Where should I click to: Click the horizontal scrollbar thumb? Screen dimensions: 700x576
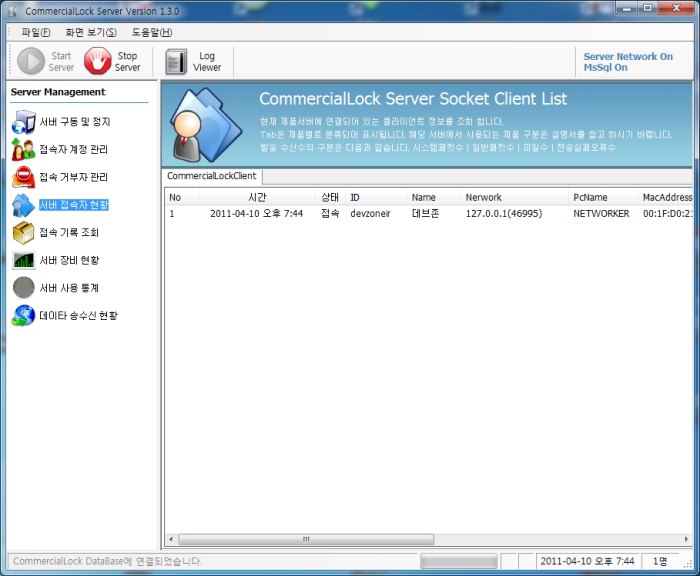click(x=306, y=539)
